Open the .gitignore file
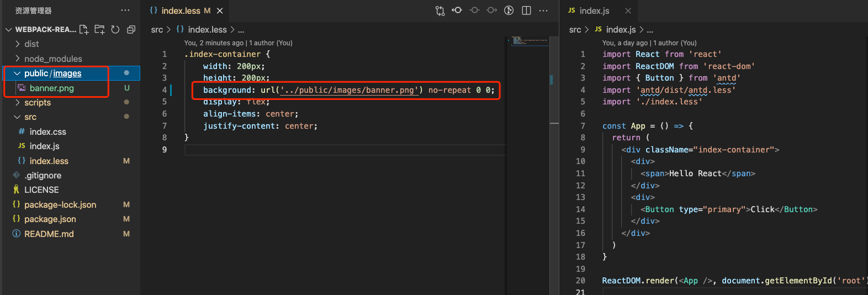The width and height of the screenshot is (868, 295). pyautogui.click(x=43, y=176)
